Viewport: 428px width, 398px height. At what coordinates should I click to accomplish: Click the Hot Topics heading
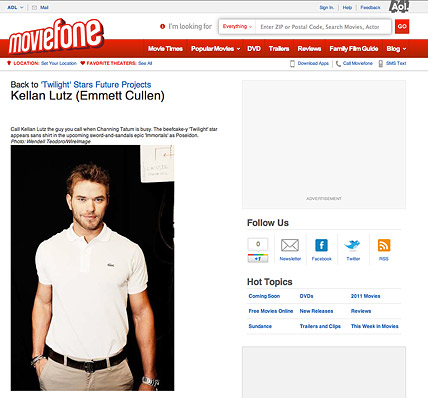tap(269, 282)
